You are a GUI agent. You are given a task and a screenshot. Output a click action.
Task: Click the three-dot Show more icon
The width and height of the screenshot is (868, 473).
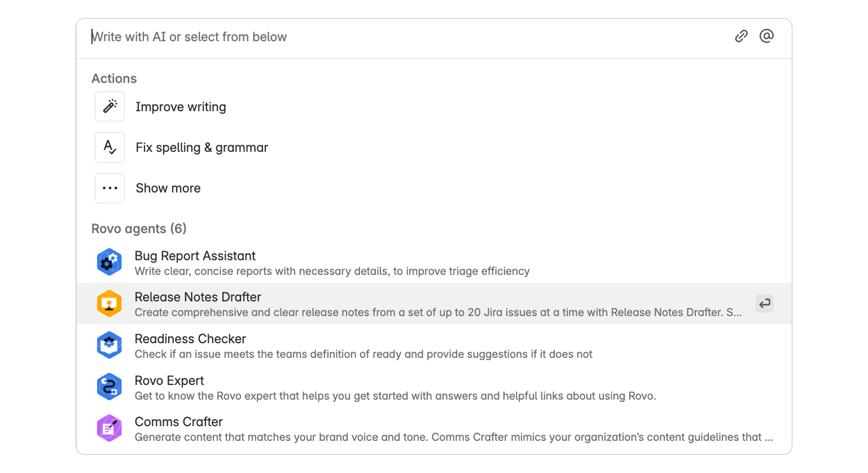click(x=110, y=188)
